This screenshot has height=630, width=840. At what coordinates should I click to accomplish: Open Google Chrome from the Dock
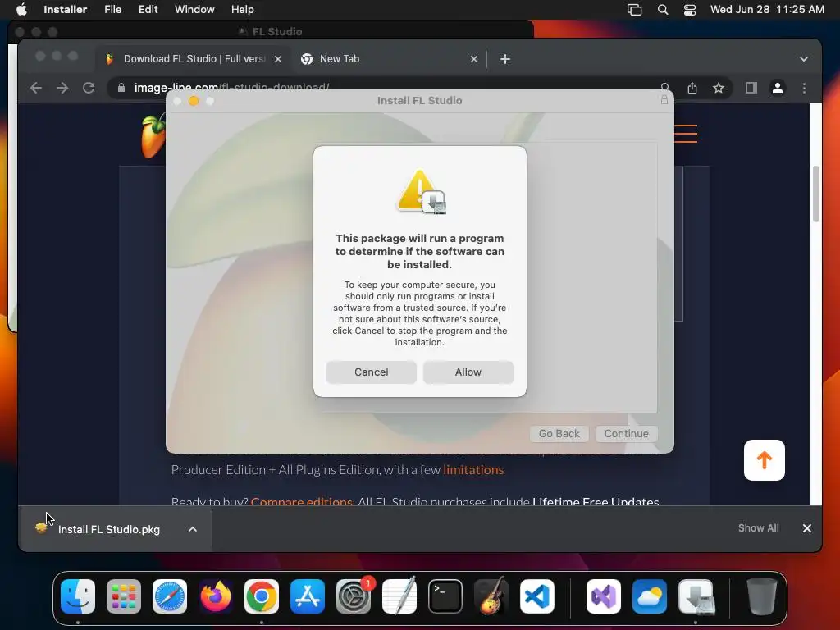coord(262,596)
